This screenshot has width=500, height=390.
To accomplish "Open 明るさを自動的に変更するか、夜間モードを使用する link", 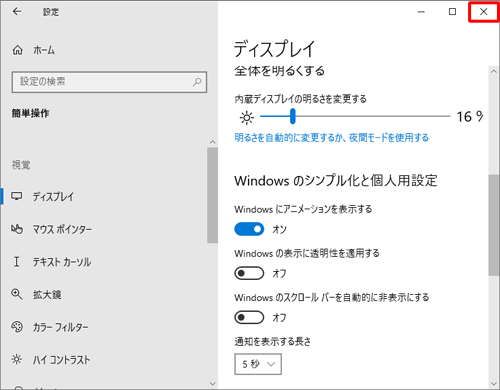I will coord(332,137).
